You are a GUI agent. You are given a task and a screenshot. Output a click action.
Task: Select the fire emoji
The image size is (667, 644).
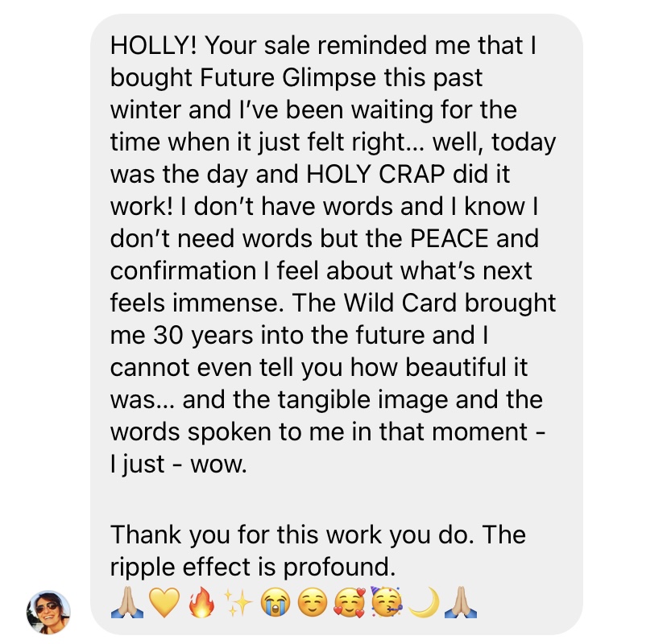pos(201,602)
